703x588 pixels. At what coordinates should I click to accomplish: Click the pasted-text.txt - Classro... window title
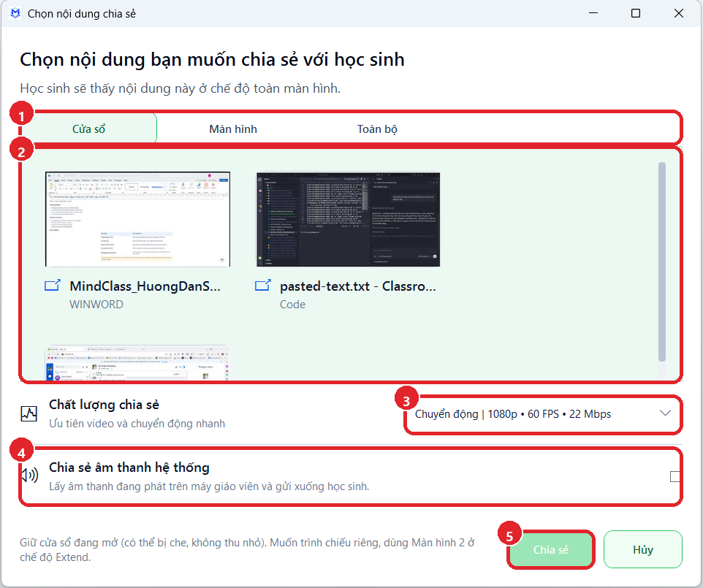[x=358, y=286]
